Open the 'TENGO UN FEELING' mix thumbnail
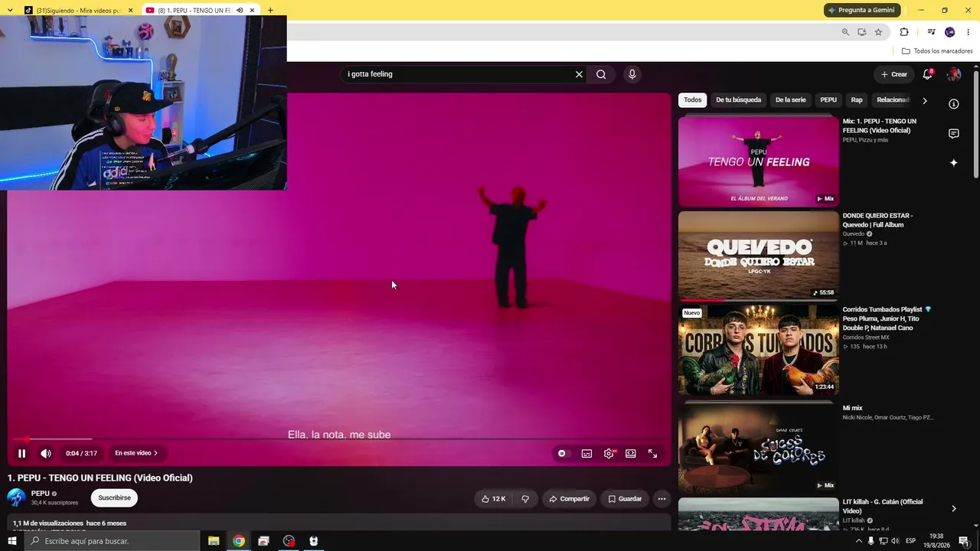The image size is (980, 551). pos(759,161)
